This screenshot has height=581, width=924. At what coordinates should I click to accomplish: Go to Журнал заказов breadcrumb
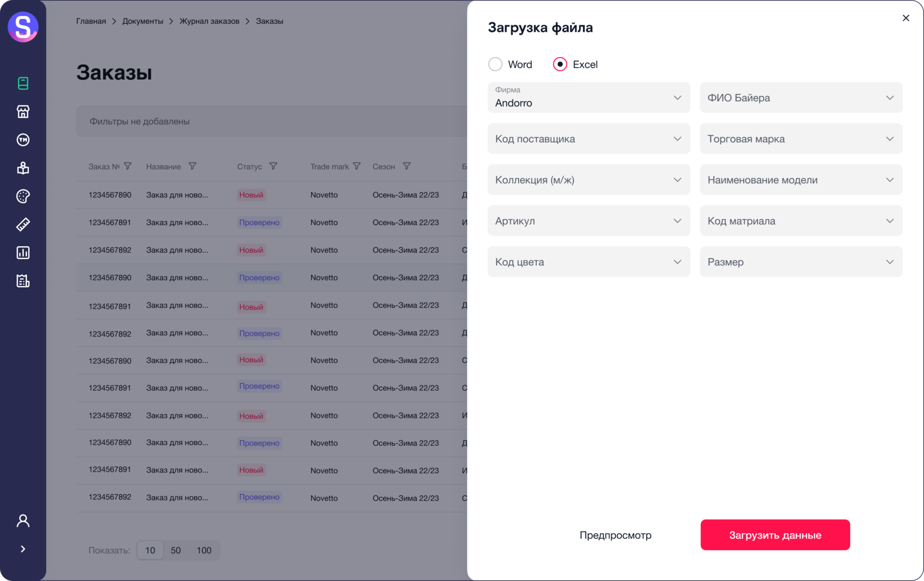[210, 21]
